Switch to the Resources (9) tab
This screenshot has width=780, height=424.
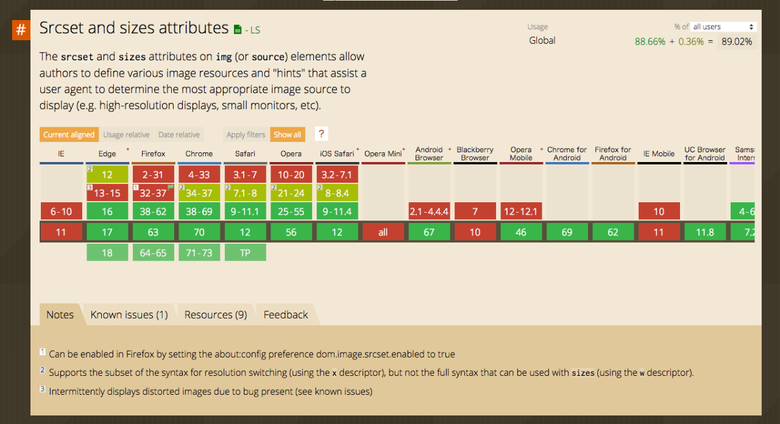click(x=215, y=314)
